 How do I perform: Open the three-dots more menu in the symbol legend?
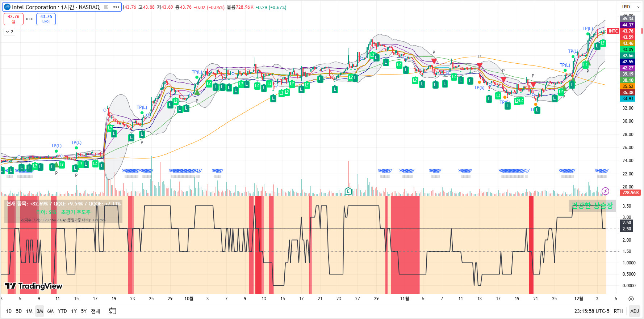(116, 7)
